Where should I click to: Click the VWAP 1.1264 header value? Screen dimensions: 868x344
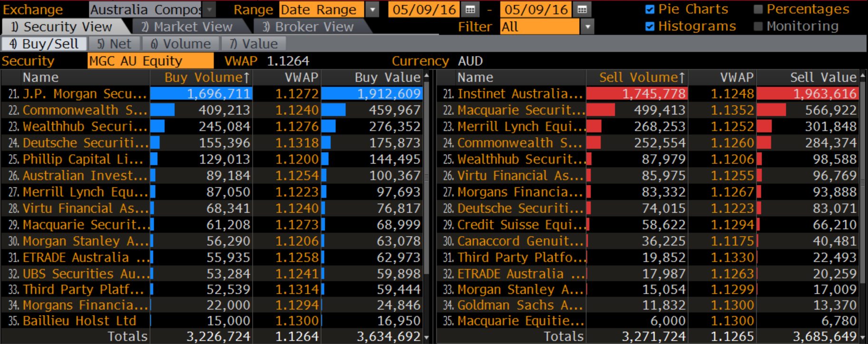coord(288,61)
